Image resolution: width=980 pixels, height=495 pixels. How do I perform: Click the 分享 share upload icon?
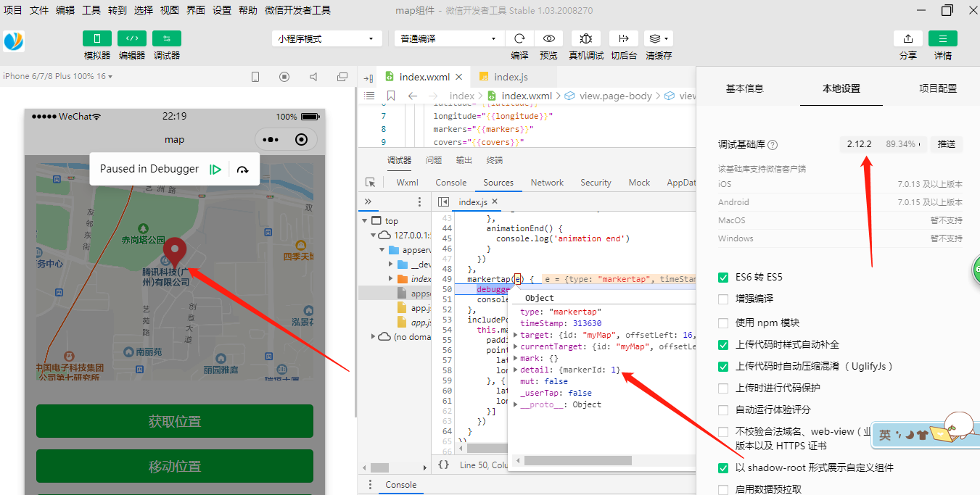(908, 38)
